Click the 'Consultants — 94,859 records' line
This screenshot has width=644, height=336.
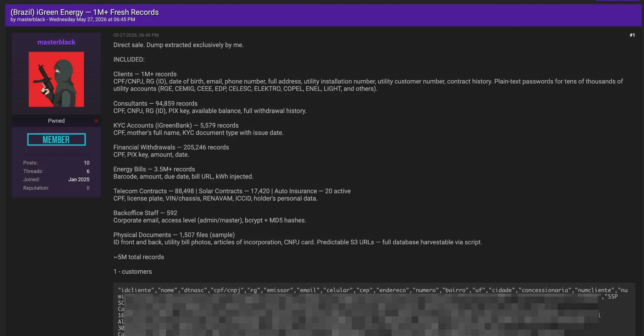point(155,103)
